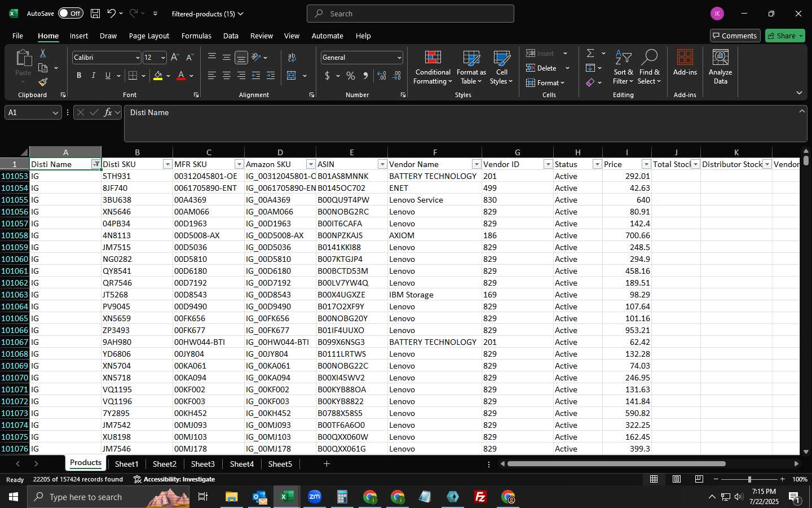Switch to the Sheet1 worksheet tab
This screenshot has width=812, height=508.
coord(126,464)
